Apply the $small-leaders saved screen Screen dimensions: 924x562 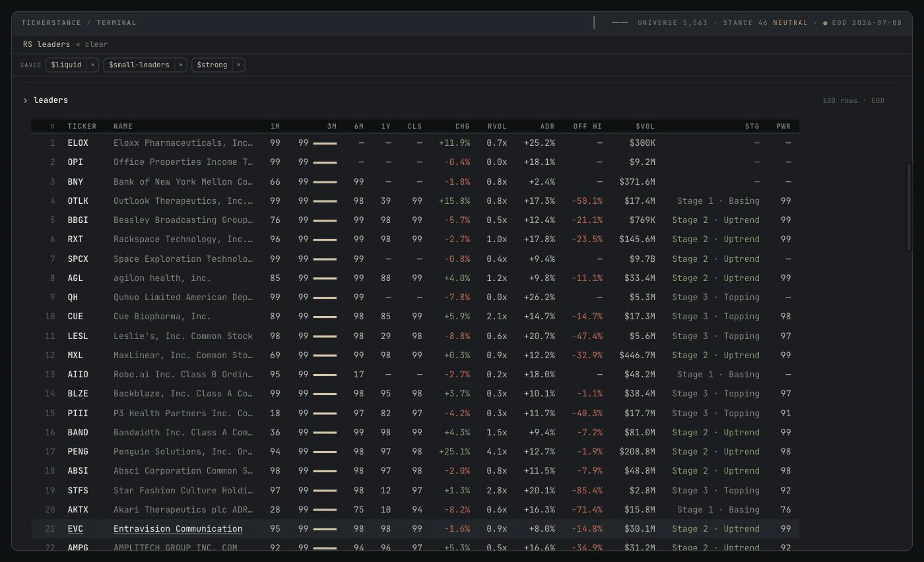[139, 65]
